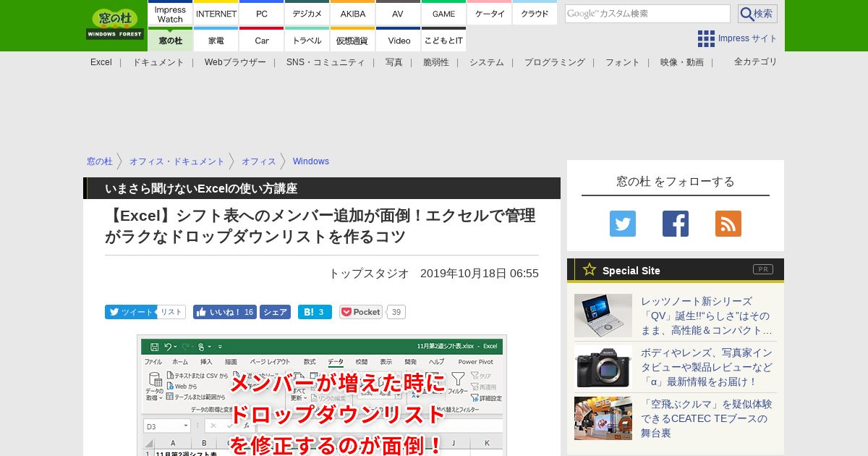The height and width of the screenshot is (456, 868).
Task: Open the Facebook follow icon
Action: coord(676,224)
